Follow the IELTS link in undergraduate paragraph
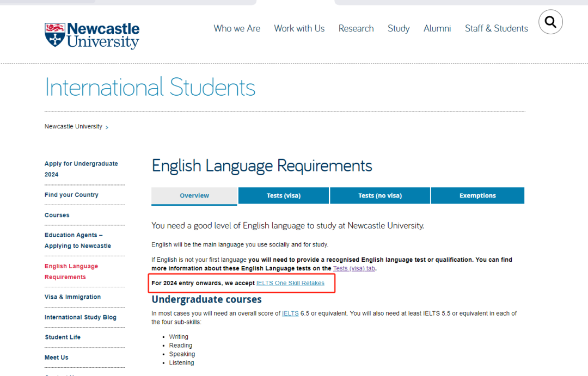Viewport: 588px width, 376px height. point(290,313)
